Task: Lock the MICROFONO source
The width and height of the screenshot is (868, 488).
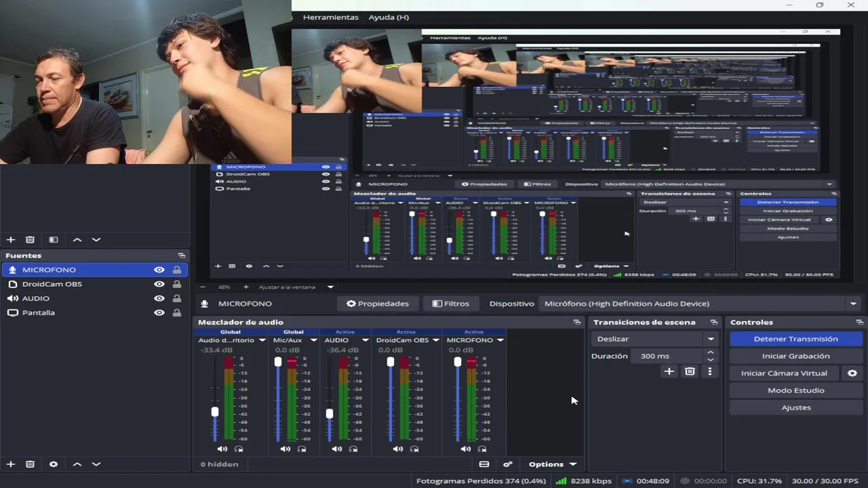Action: [177, 270]
